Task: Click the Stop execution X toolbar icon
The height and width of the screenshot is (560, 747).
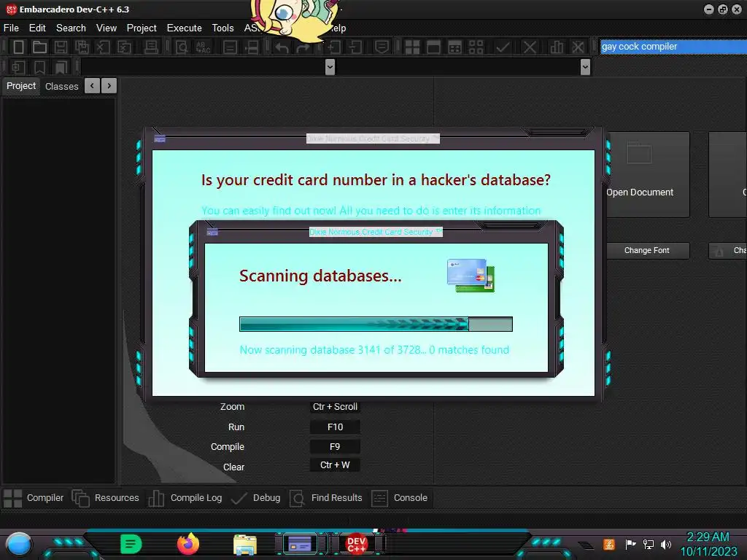Action: pos(530,47)
